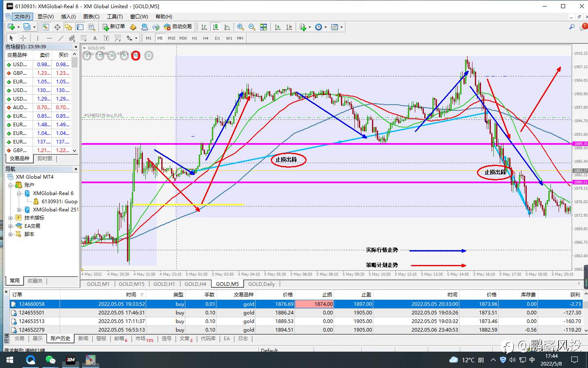Enable the H4 timeframe button

[206, 38]
